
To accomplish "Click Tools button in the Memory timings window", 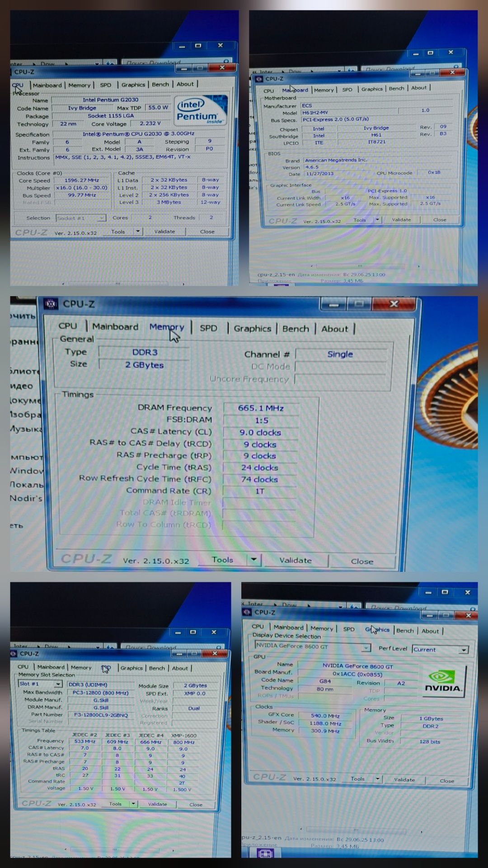I will (x=223, y=560).
